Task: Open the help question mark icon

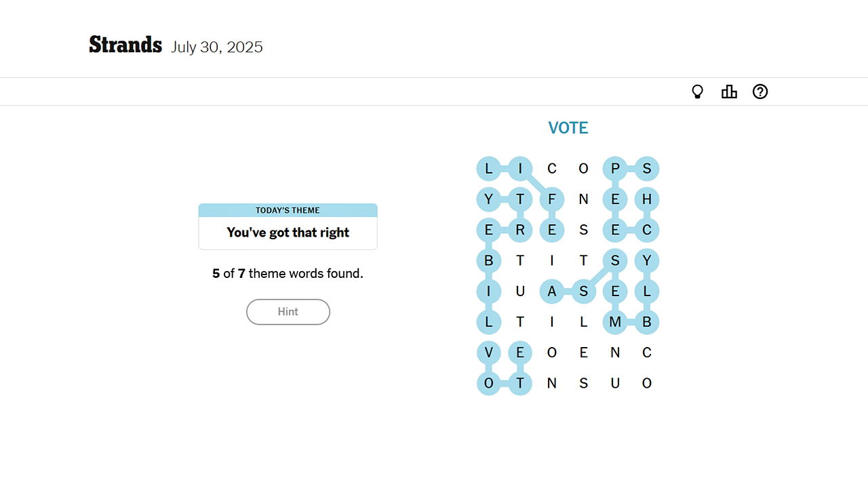Action: (x=760, y=91)
